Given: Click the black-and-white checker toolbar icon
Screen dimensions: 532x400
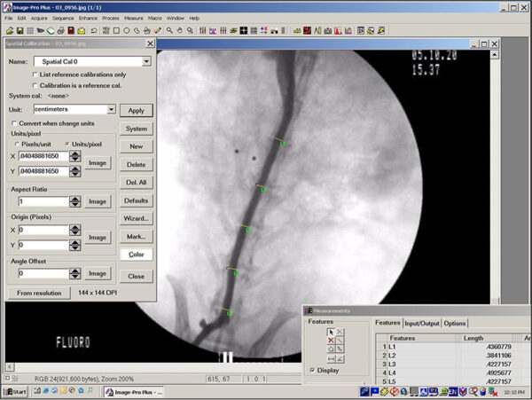Looking at the screenshot, I should [x=244, y=31].
